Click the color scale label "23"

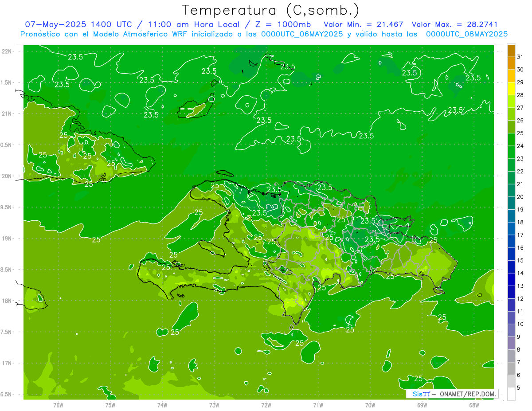click(x=520, y=159)
